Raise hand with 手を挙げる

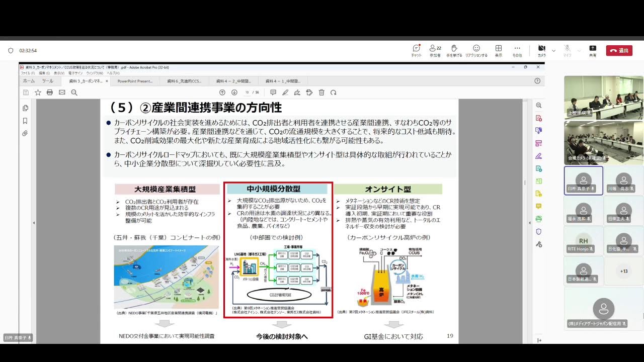(454, 50)
